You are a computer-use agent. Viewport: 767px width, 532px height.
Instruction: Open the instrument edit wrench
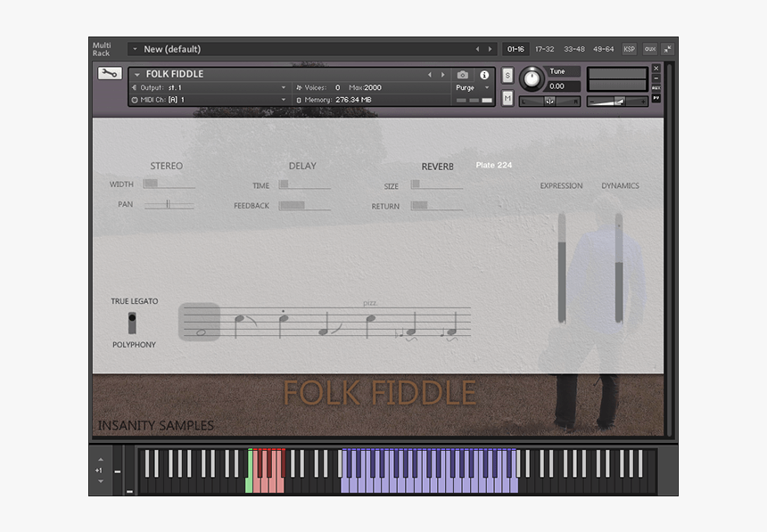coord(110,73)
